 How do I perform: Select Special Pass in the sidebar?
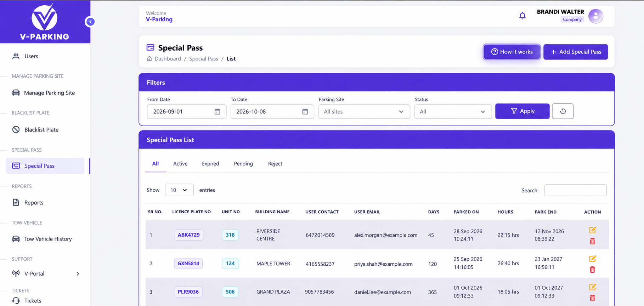[x=45, y=166]
